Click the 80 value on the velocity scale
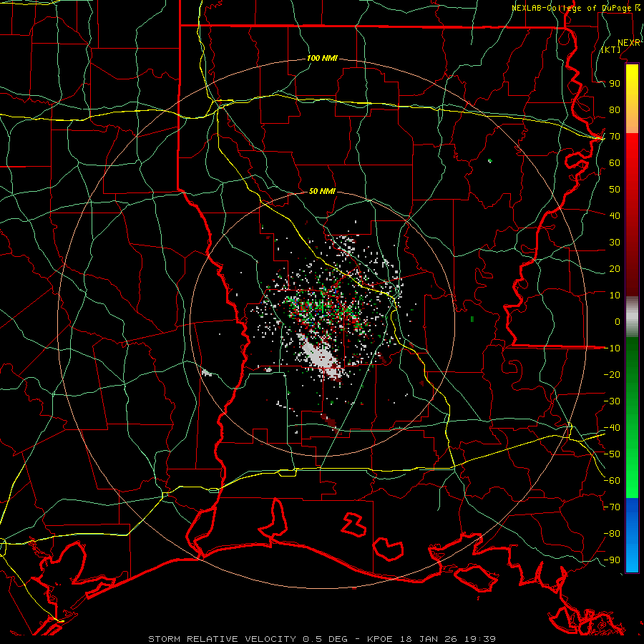The width and height of the screenshot is (644, 644). (615, 110)
